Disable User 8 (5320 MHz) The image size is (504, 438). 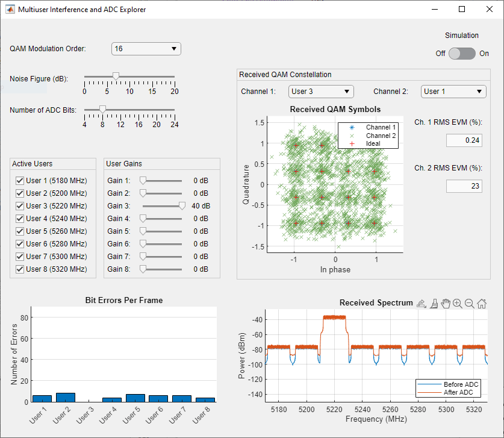pos(20,269)
